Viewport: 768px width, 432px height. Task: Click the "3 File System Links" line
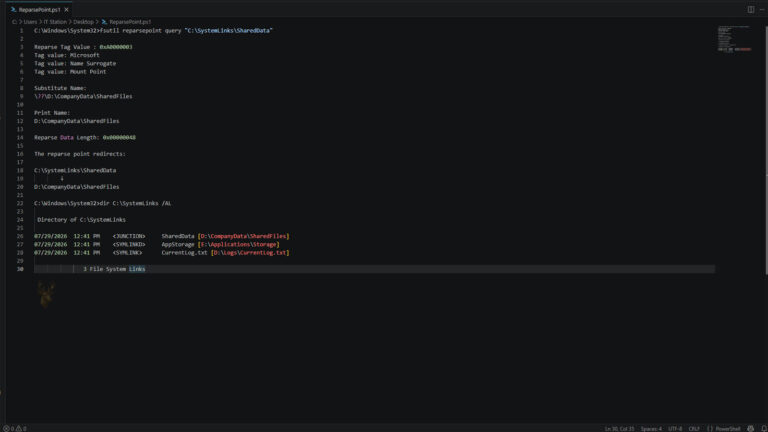[x=114, y=269]
